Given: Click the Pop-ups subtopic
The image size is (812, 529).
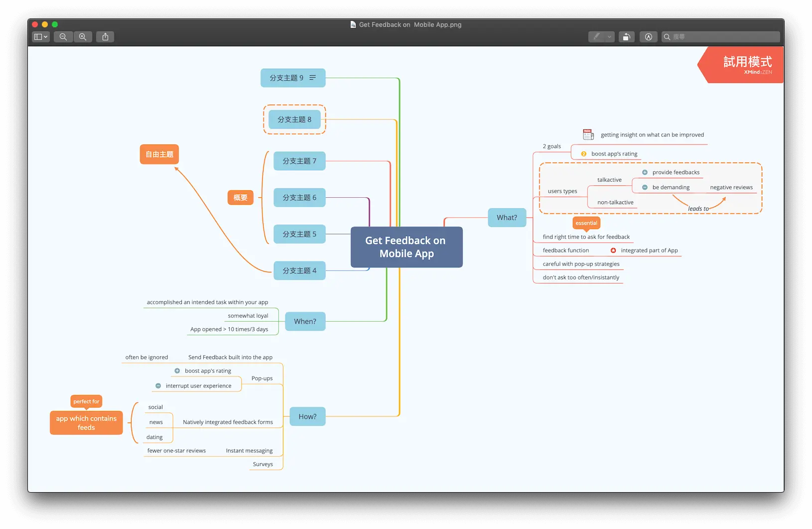Looking at the screenshot, I should 262,379.
